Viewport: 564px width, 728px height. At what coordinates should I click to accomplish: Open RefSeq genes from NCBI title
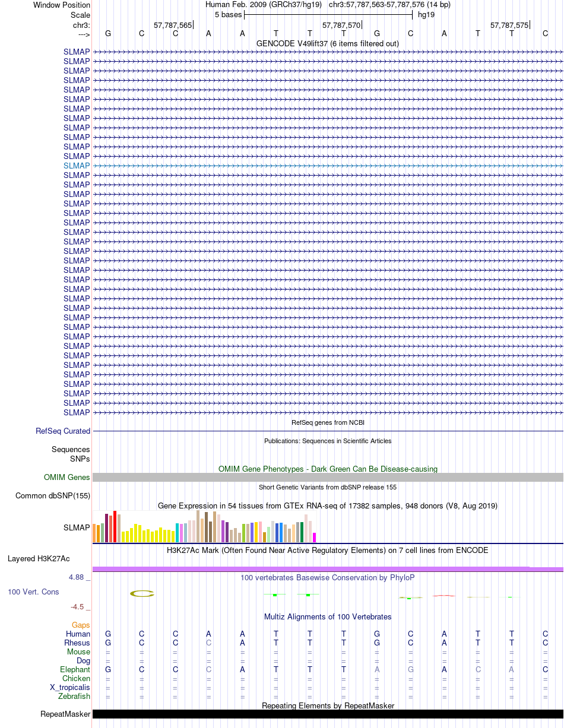tap(328, 422)
